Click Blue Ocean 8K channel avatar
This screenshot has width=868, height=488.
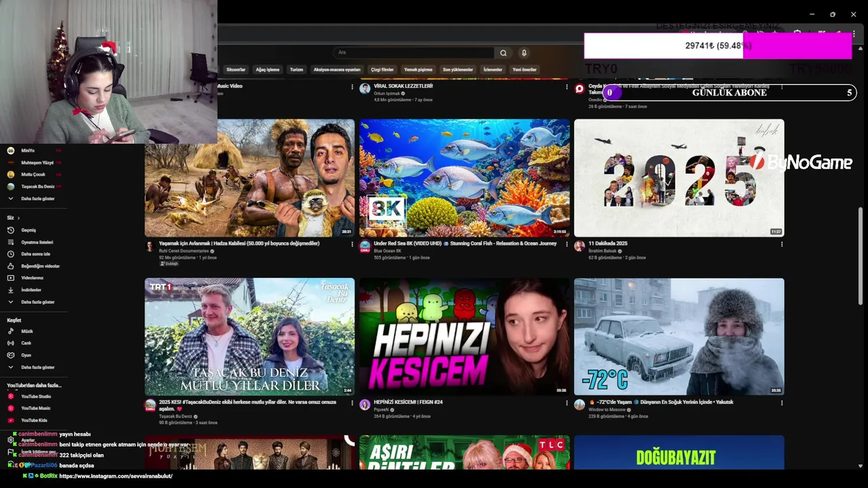coord(365,246)
